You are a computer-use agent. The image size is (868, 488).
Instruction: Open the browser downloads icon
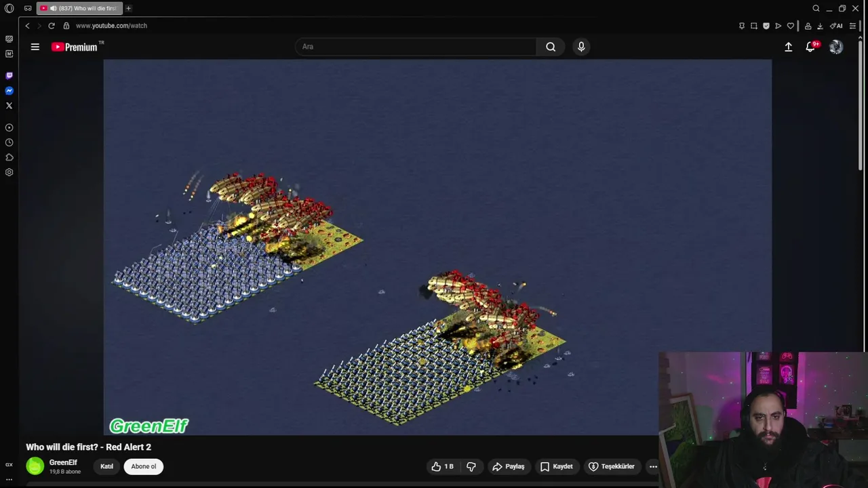pos(820,26)
